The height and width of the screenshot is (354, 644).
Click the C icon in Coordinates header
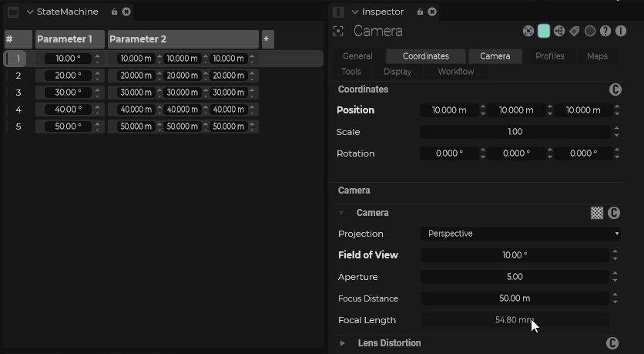tap(615, 89)
